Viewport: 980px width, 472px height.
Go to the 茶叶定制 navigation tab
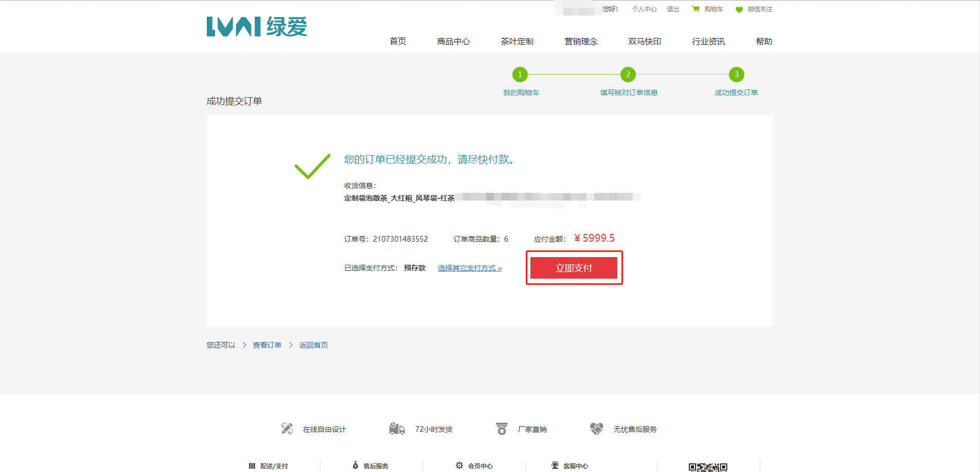coord(516,41)
